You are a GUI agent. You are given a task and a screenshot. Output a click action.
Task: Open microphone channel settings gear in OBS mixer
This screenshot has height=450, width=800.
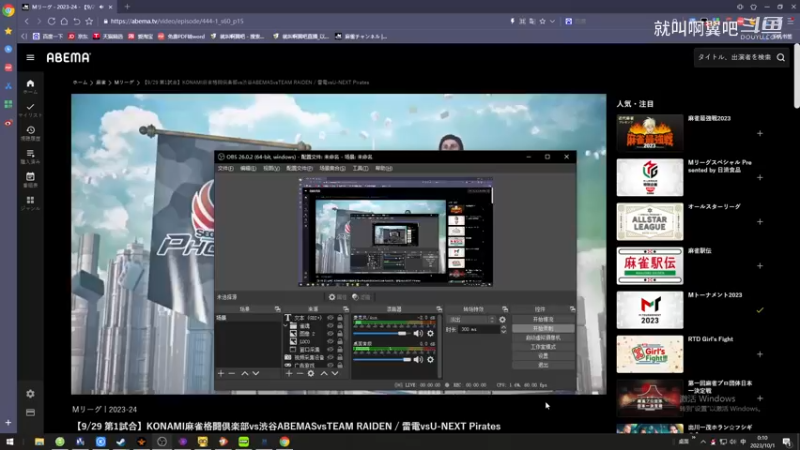click(x=431, y=333)
